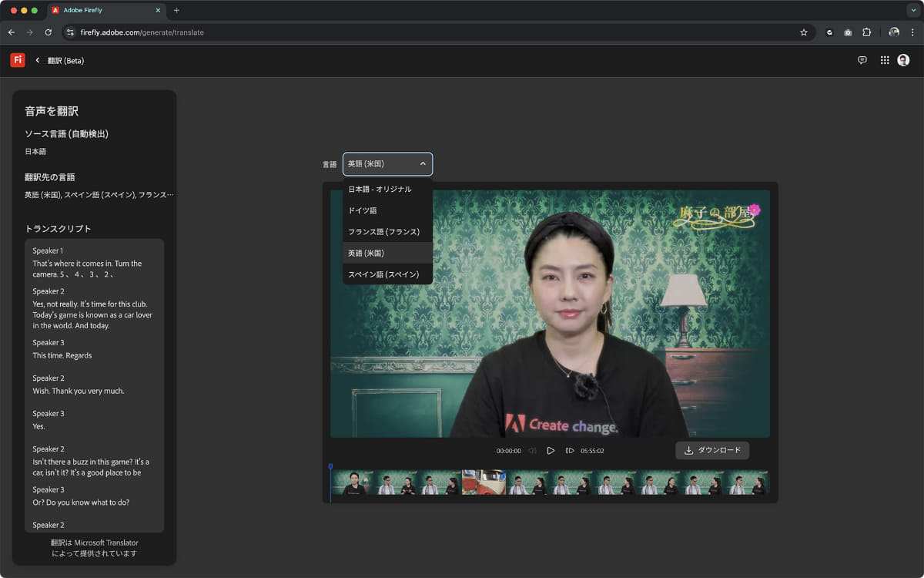The image size is (924, 578).
Task: Click the target languages list 英語 (米国), スペイン語…
Action: coord(99,195)
